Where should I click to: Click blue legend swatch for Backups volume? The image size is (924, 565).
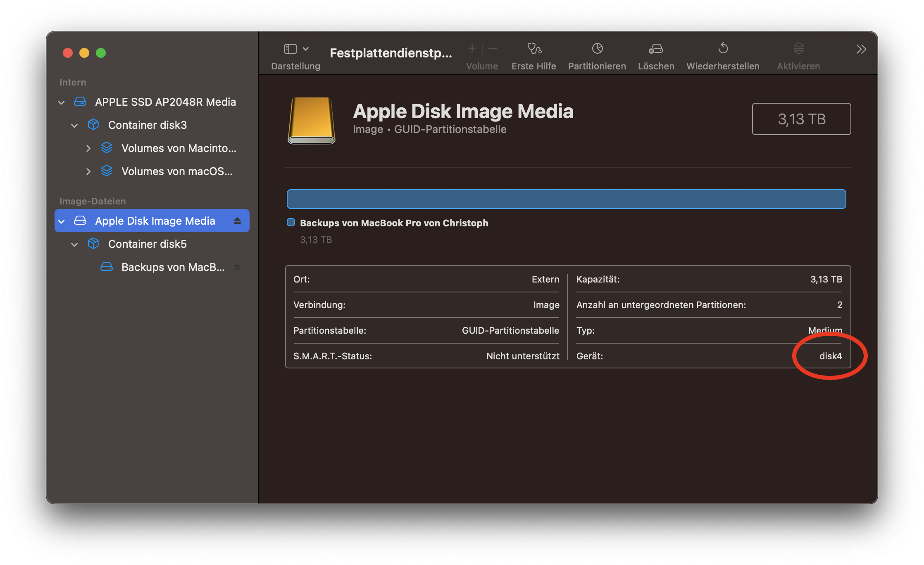[291, 223]
